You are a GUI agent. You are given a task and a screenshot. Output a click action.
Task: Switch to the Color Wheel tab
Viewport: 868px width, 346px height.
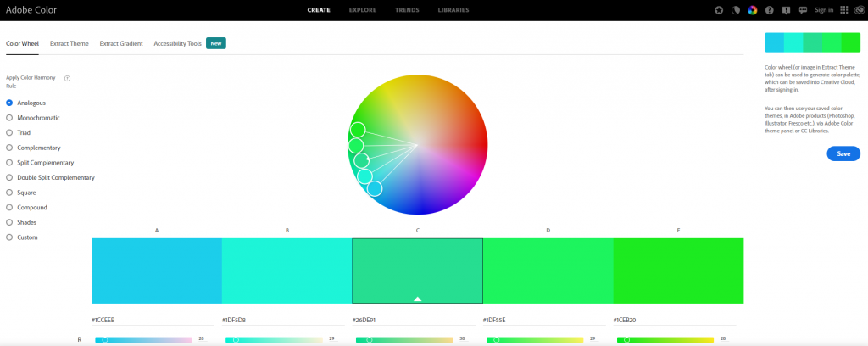point(22,43)
